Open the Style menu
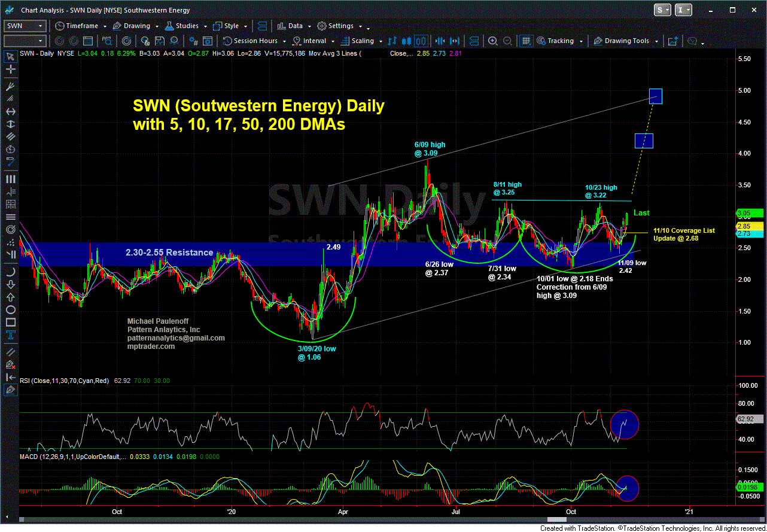 [x=226, y=26]
